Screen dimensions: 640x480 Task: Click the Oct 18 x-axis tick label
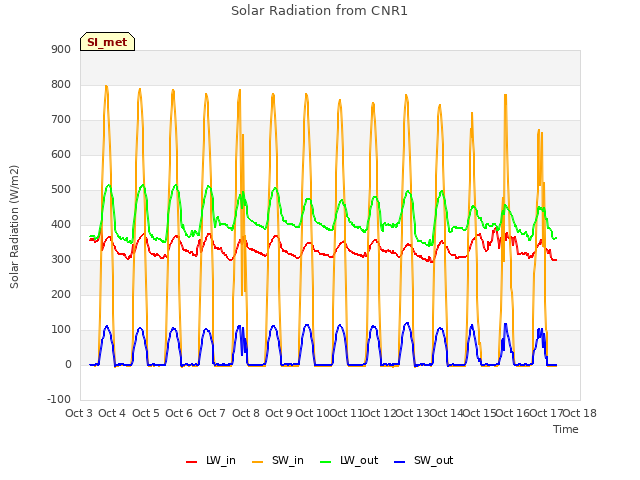point(580,413)
